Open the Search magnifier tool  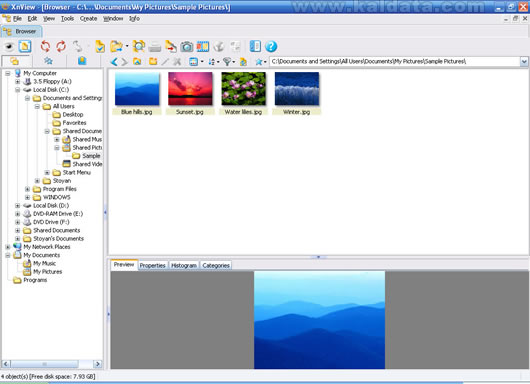tap(139, 46)
